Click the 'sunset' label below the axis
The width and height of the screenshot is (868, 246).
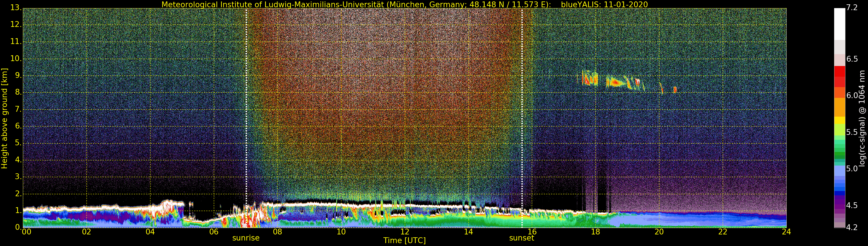tap(522, 238)
